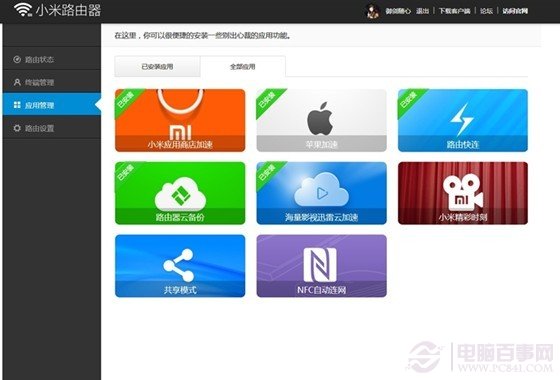The width and height of the screenshot is (560, 380).
Task: Click the 路由设置 gear icon
Action: pos(17,128)
